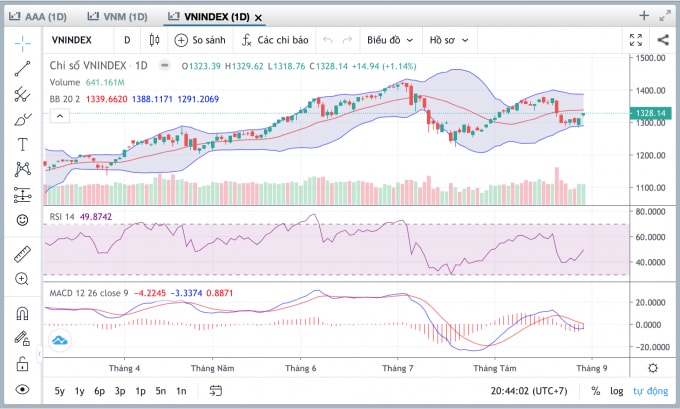Click the Tháng Tám time axis label
The width and height of the screenshot is (680, 409).
(x=495, y=368)
